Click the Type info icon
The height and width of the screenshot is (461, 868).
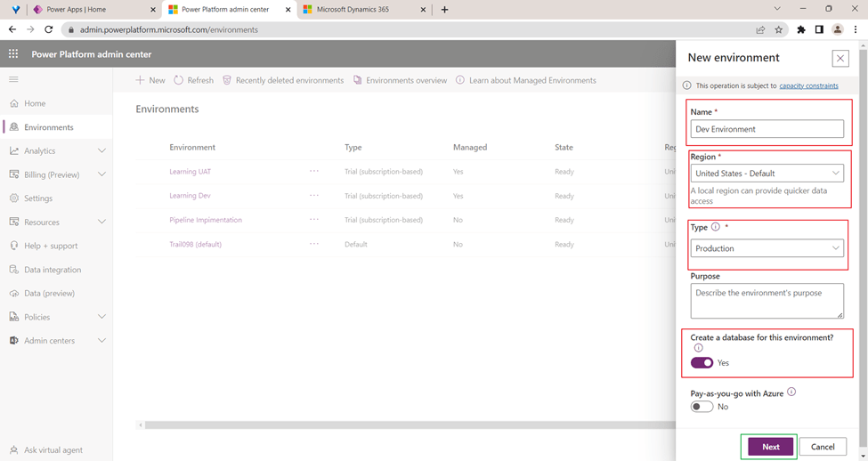[x=716, y=228]
